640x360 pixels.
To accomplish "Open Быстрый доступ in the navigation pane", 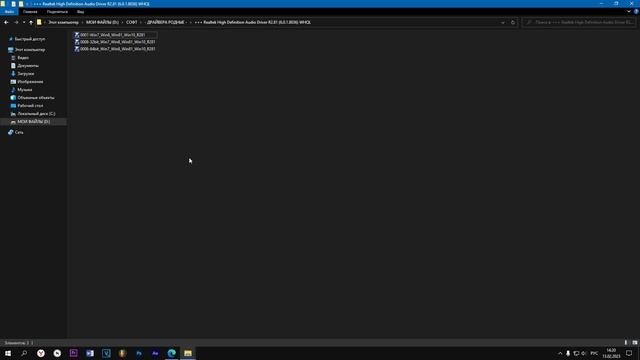I will coord(30,39).
